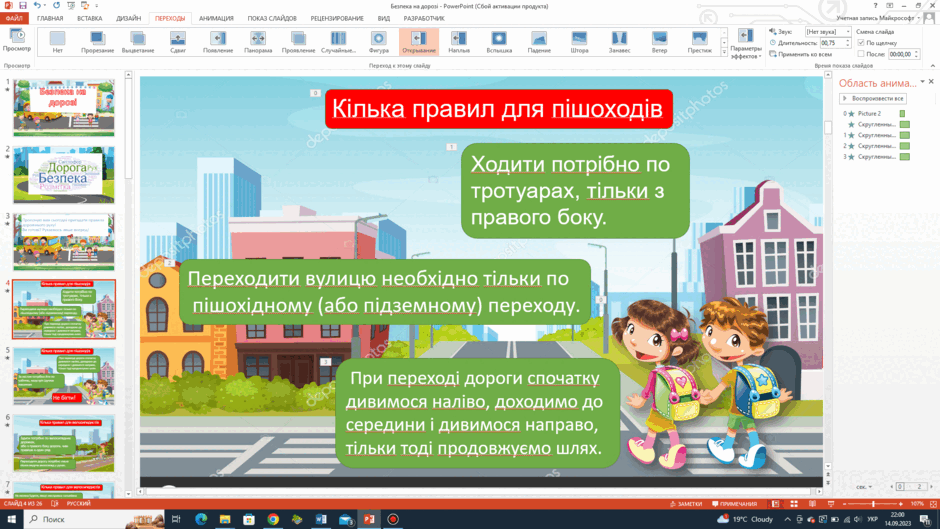Open the АНИМАЦИЯ tab
Screen dimensions: 940x529
point(216,19)
